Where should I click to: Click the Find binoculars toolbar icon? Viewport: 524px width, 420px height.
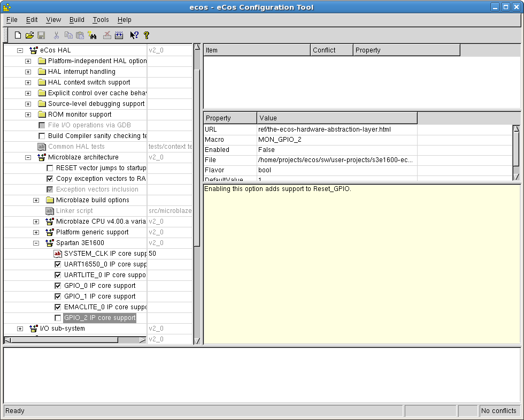(93, 35)
